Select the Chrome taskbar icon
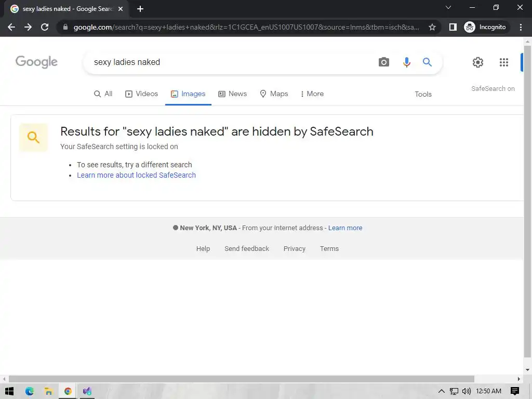The height and width of the screenshot is (399, 532). tap(68, 391)
